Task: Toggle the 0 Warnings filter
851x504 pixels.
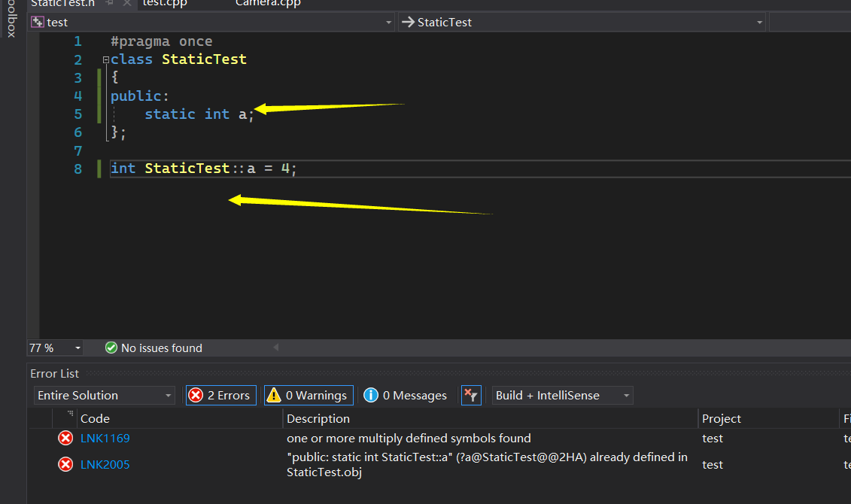Action: [308, 396]
